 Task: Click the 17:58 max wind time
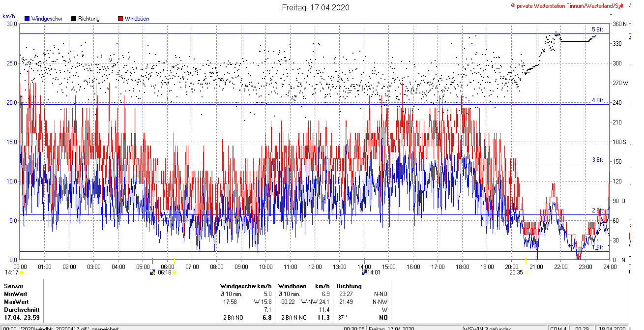click(x=230, y=302)
